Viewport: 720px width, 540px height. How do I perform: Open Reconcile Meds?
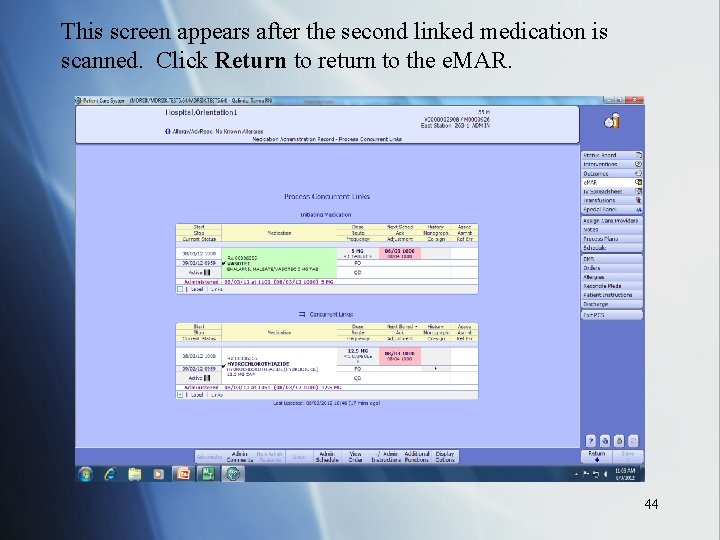point(612,286)
